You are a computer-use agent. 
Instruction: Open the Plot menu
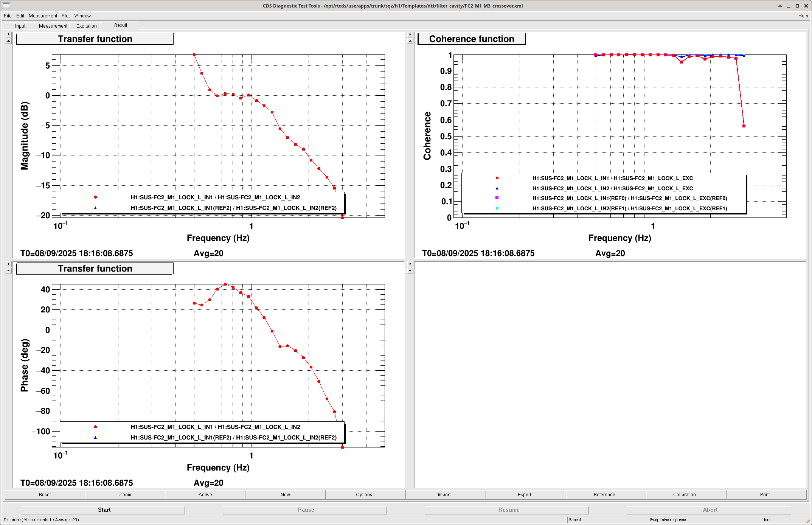point(65,16)
